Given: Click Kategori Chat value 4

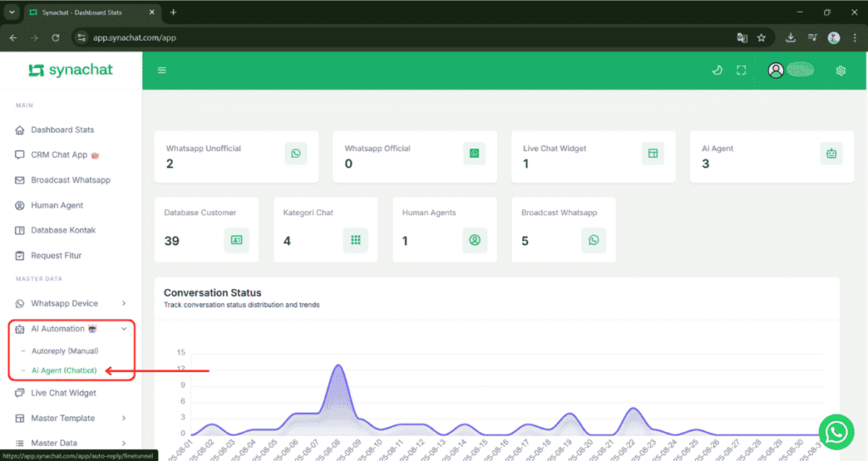Looking at the screenshot, I should [287, 241].
